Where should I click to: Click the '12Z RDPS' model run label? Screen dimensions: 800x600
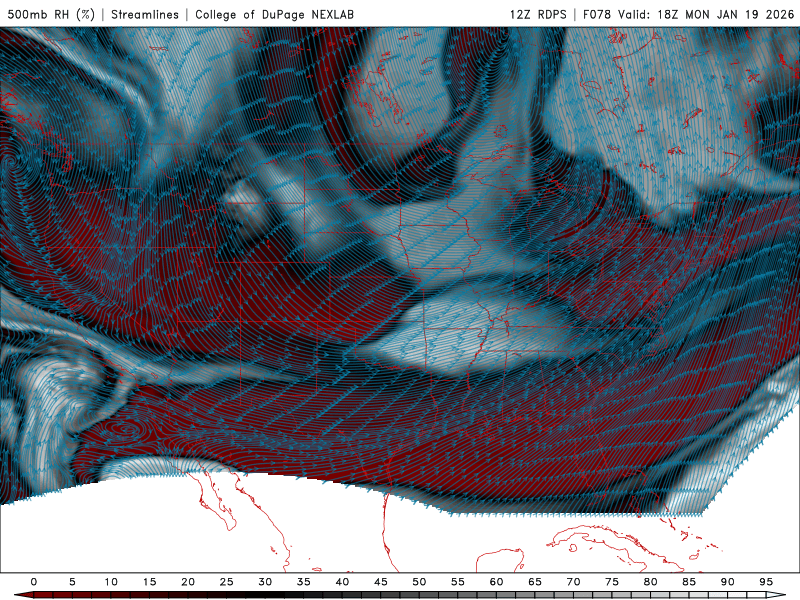pos(538,14)
